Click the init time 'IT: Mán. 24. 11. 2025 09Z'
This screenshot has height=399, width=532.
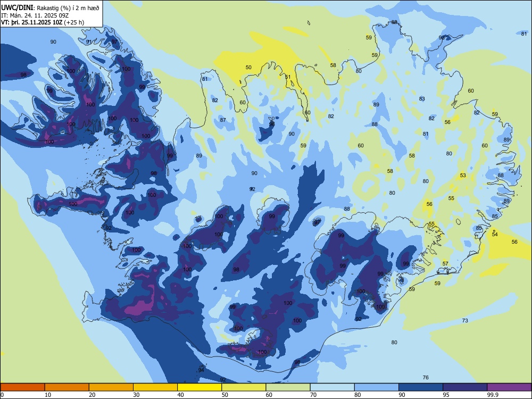pos(35,15)
